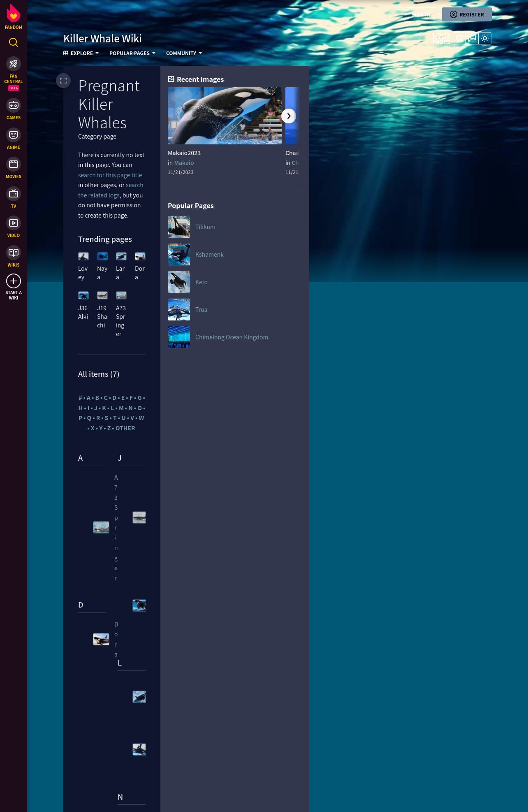528x812 pixels.
Task: Open the Lara trending page
Action: (121, 267)
